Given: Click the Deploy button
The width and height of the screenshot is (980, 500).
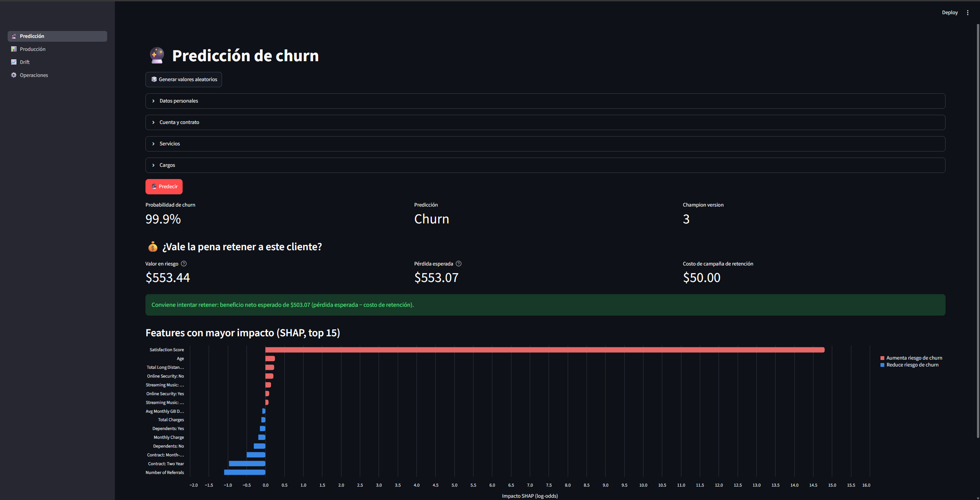Looking at the screenshot, I should point(950,13).
